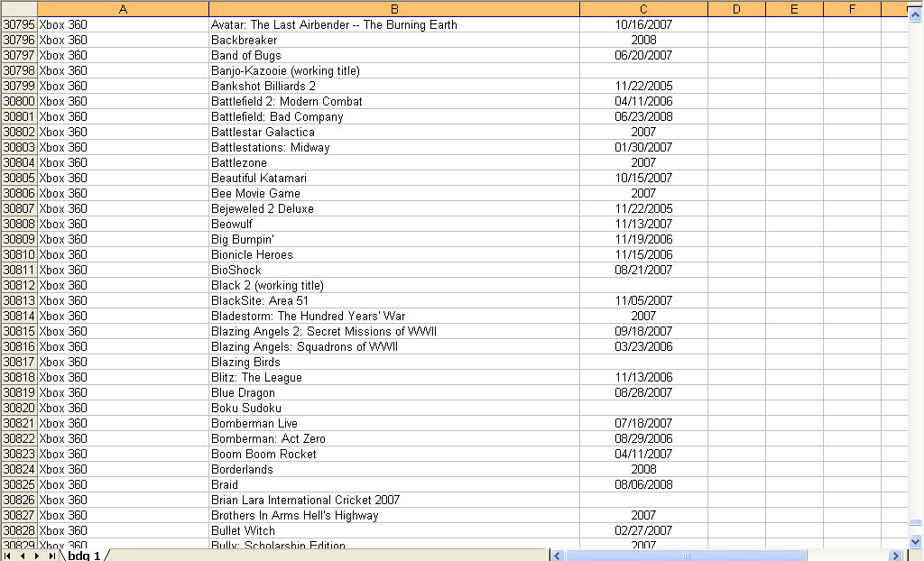Viewport: 924px width, 561px height.
Task: Select 'Boom Boom Rocket' cell
Action: [x=394, y=454]
